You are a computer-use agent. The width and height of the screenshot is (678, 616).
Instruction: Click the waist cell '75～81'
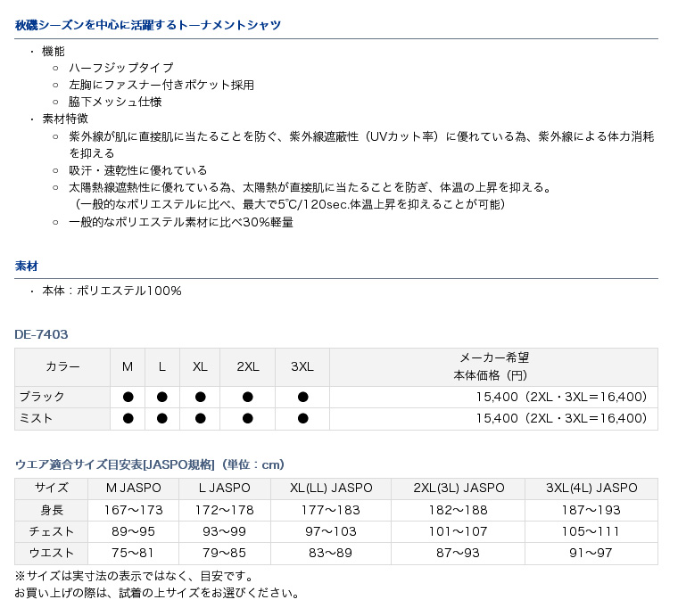tap(134, 554)
